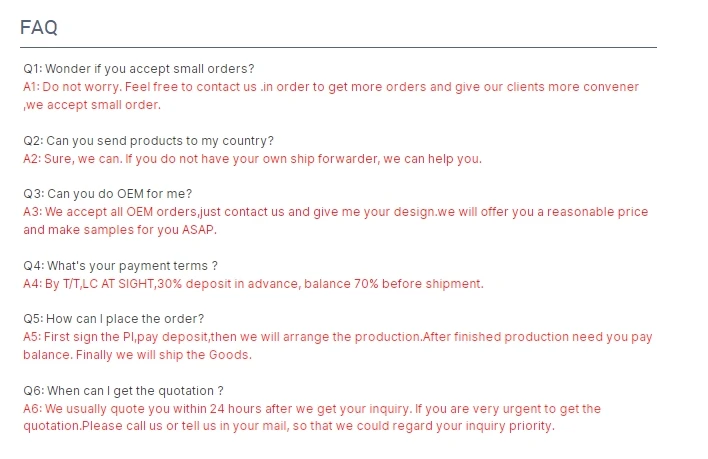Click 'Please call us or tell us' line
The height and width of the screenshot is (459, 708).
point(289,426)
